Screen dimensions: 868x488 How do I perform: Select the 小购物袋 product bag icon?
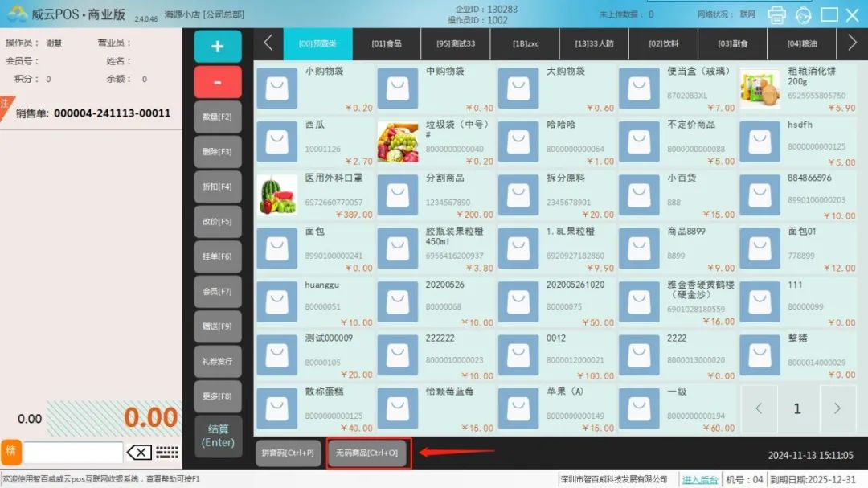(276, 88)
